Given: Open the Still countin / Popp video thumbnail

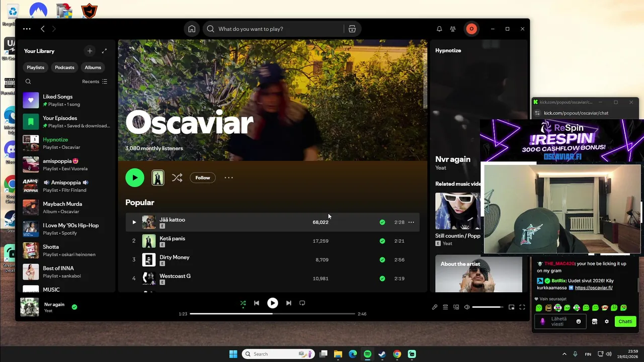Looking at the screenshot, I should (x=457, y=211).
